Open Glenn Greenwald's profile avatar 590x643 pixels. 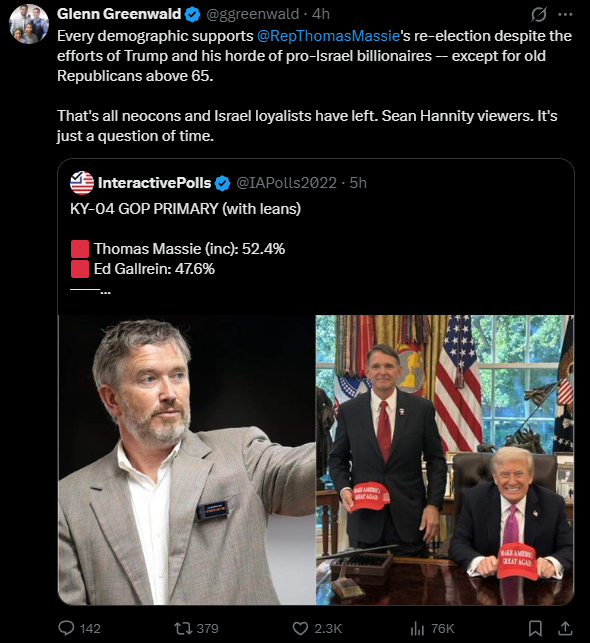tap(29, 24)
